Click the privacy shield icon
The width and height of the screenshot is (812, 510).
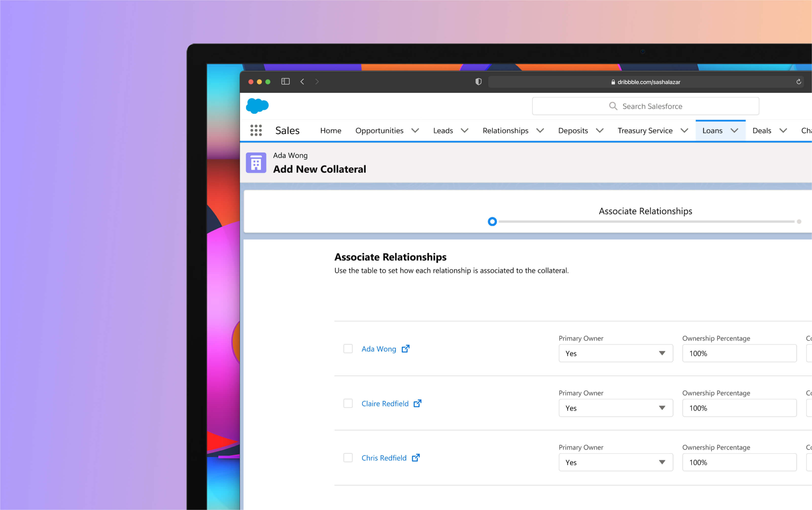pyautogui.click(x=478, y=82)
